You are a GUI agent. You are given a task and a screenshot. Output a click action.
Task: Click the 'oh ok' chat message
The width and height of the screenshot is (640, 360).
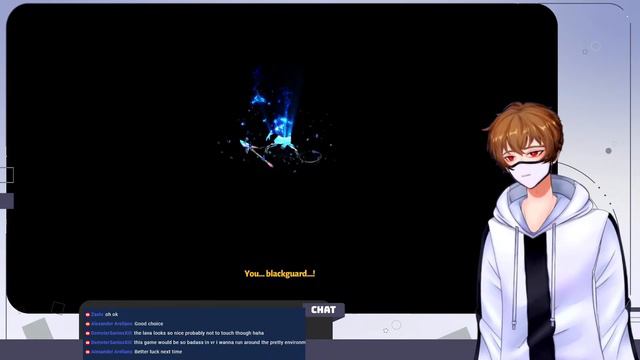point(111,314)
